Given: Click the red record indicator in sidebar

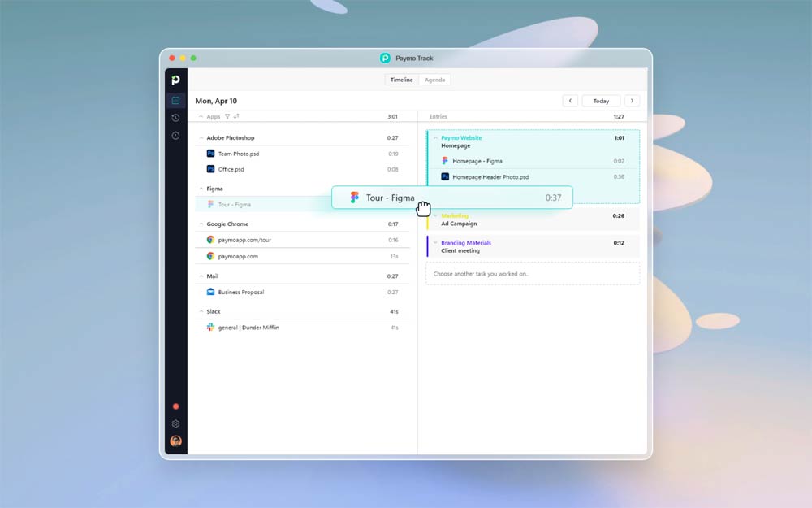Looking at the screenshot, I should tap(175, 406).
